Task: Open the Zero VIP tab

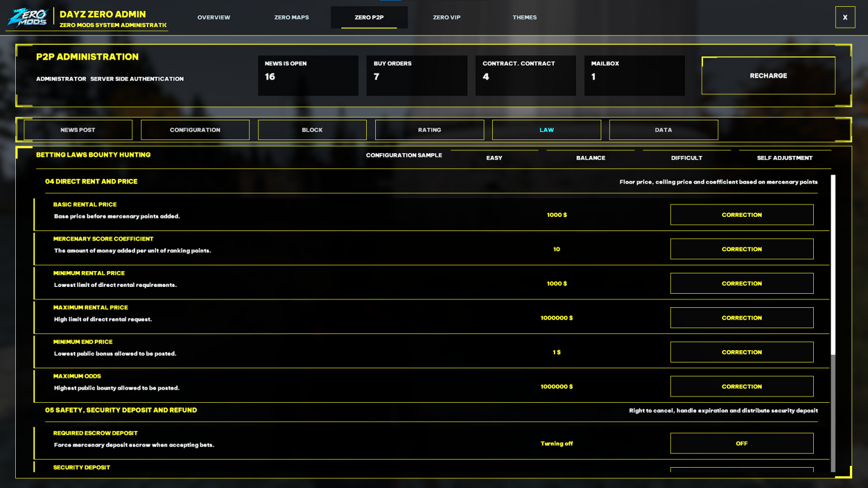Action: coord(446,18)
